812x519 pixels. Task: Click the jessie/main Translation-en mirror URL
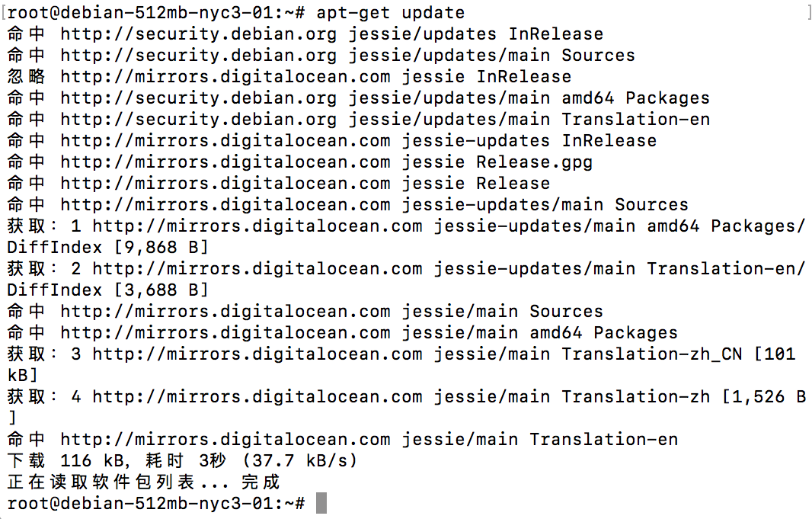(x=369, y=440)
